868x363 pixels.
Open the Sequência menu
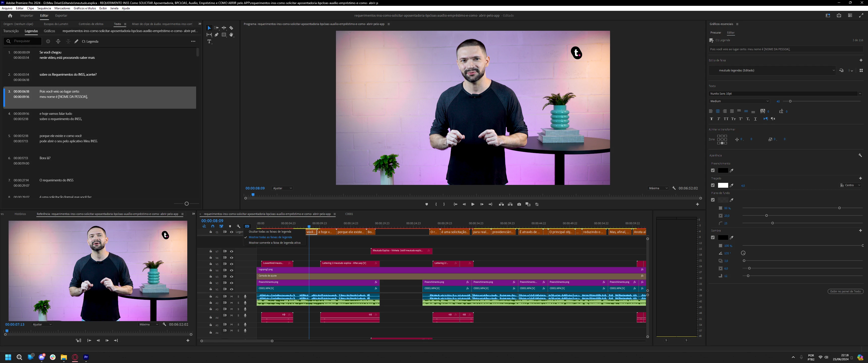(44, 8)
